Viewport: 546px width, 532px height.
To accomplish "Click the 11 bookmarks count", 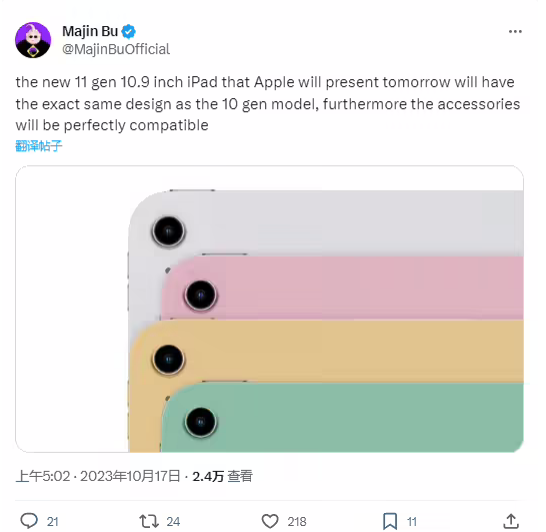I will click(x=412, y=522).
